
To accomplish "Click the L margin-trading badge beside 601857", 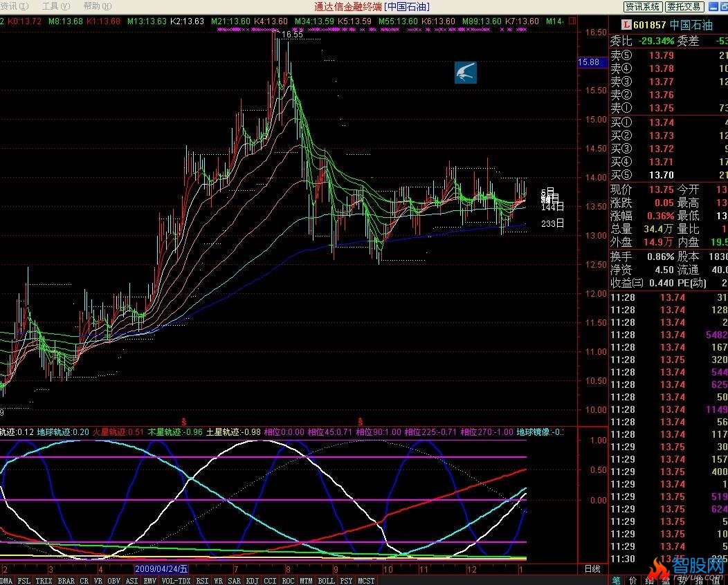I will [626, 25].
